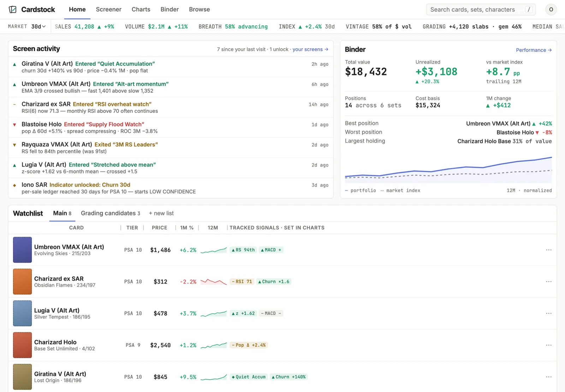Select the Grading candidates watchlist tab

tap(111, 213)
